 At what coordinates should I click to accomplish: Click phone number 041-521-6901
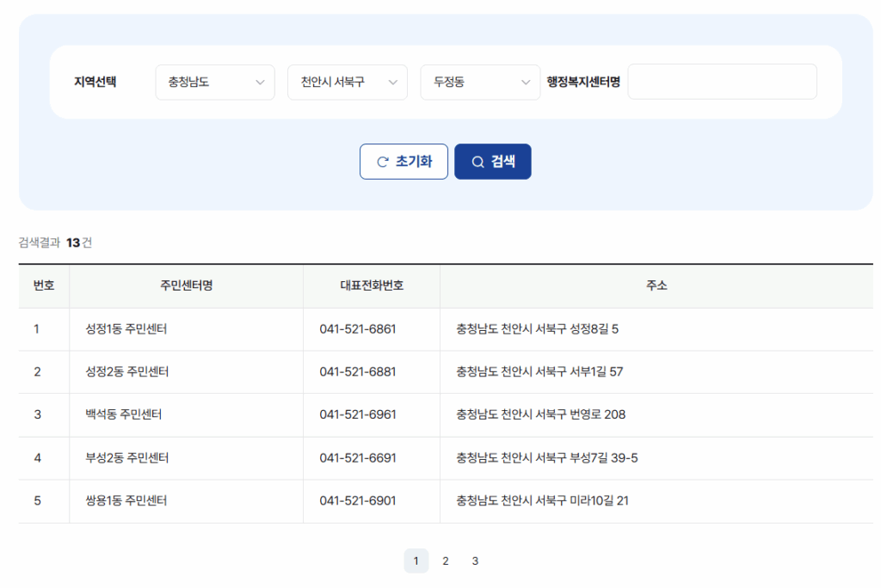[x=358, y=500]
